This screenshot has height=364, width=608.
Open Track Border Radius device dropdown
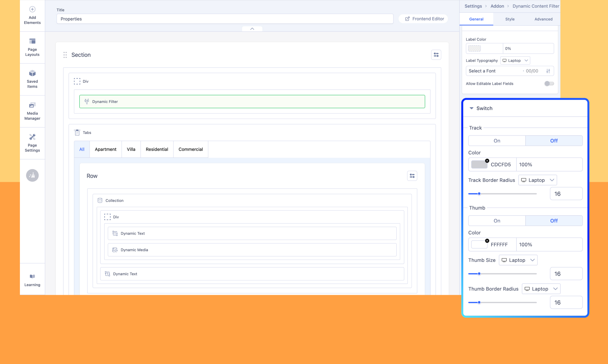coord(537,180)
